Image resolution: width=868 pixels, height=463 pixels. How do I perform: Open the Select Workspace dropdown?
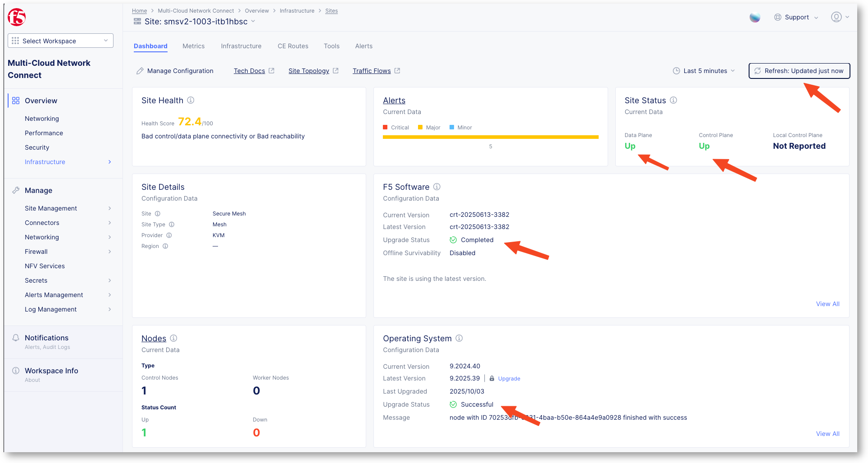click(x=60, y=41)
